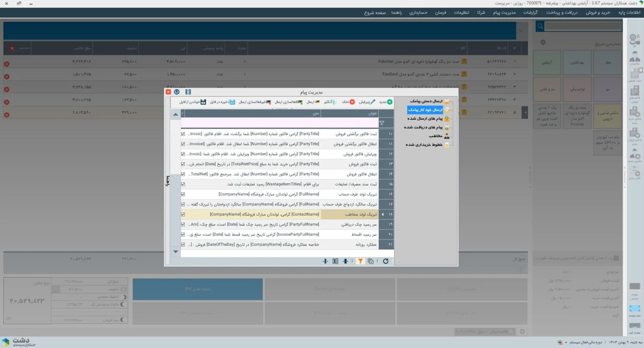Toggle checkbox for row 16 تبریک تولد طرف حساب
This screenshot has width=644, height=348.
[x=183, y=194]
